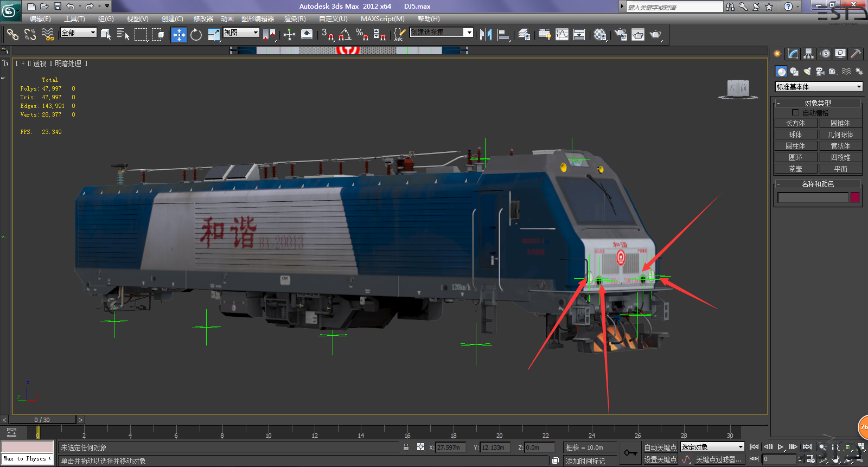This screenshot has height=467, width=868.
Task: Open the Select by Name list icon
Action: (x=123, y=35)
